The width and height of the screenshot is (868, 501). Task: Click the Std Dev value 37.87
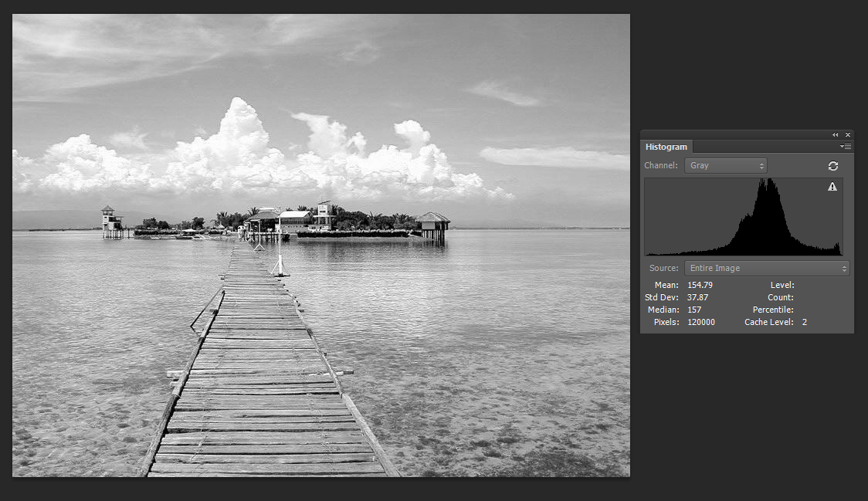coord(697,297)
